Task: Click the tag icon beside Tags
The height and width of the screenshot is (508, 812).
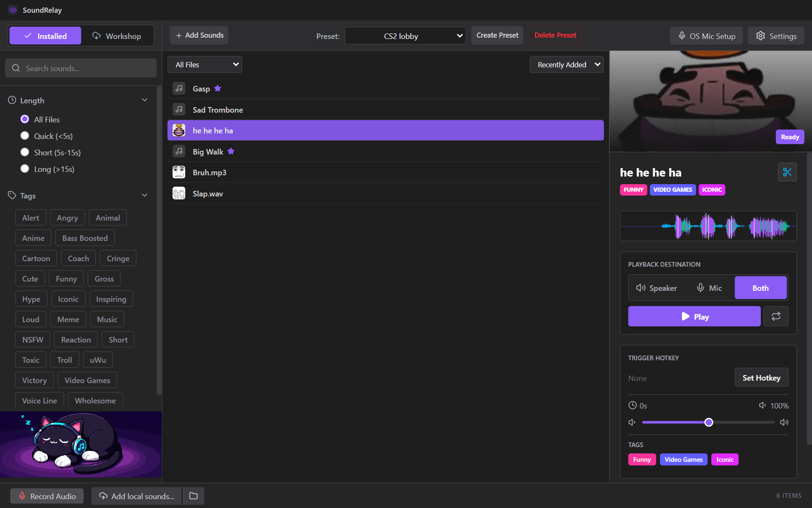Action: point(12,195)
